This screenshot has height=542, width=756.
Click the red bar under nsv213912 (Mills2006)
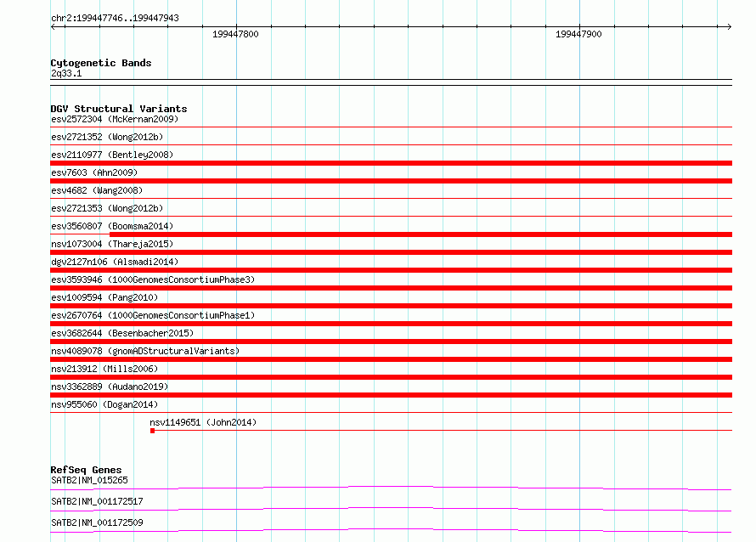click(x=391, y=377)
